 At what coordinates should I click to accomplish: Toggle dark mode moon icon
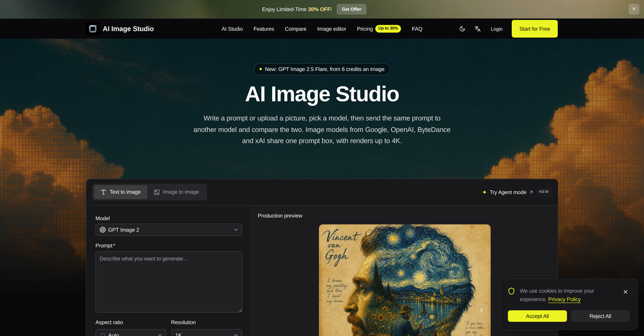tap(462, 29)
